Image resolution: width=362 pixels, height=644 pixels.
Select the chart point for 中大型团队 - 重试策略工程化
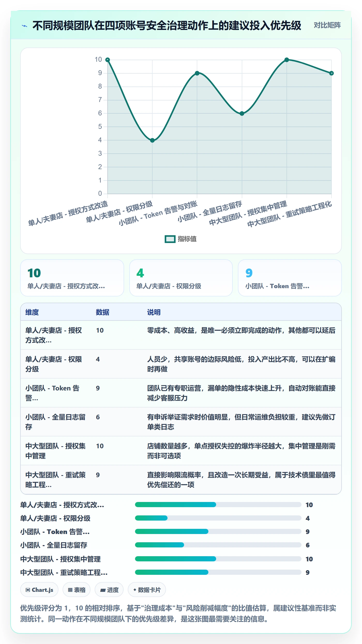(331, 73)
